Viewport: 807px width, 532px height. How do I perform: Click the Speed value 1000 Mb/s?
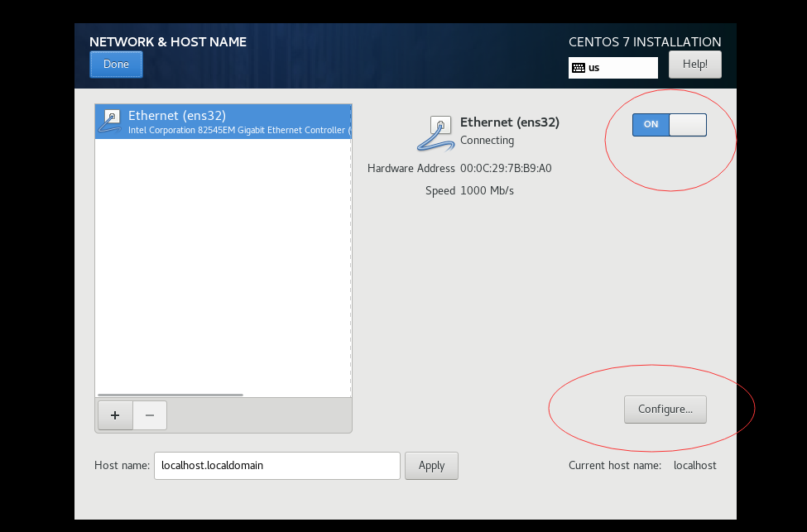487,191
